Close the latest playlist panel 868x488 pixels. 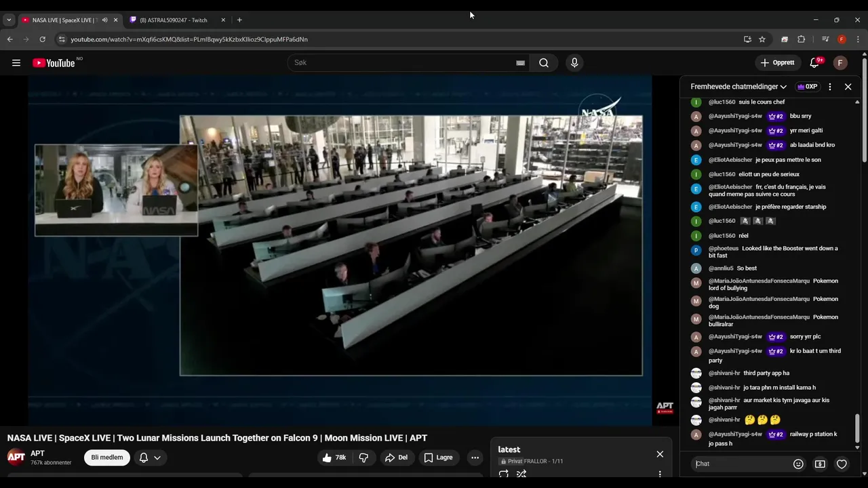coord(660,454)
